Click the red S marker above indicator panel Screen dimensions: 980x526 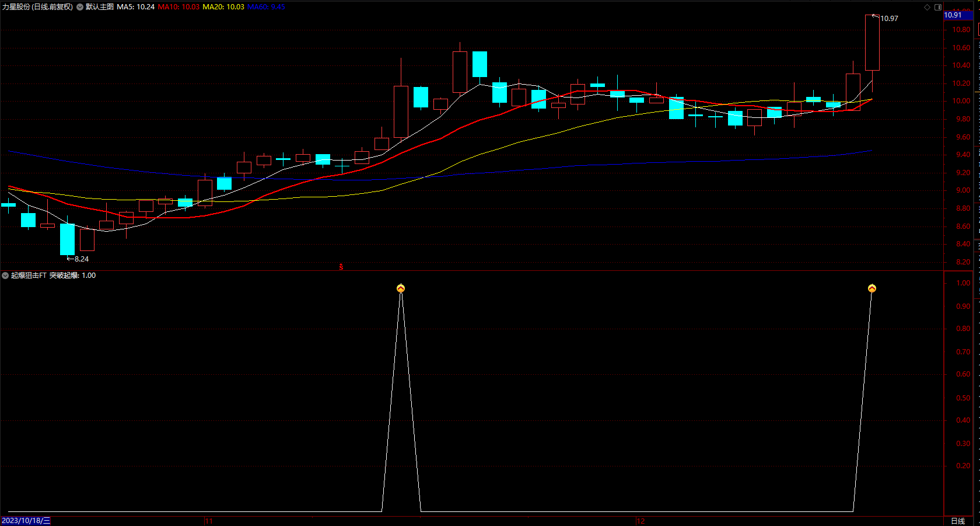click(x=341, y=267)
